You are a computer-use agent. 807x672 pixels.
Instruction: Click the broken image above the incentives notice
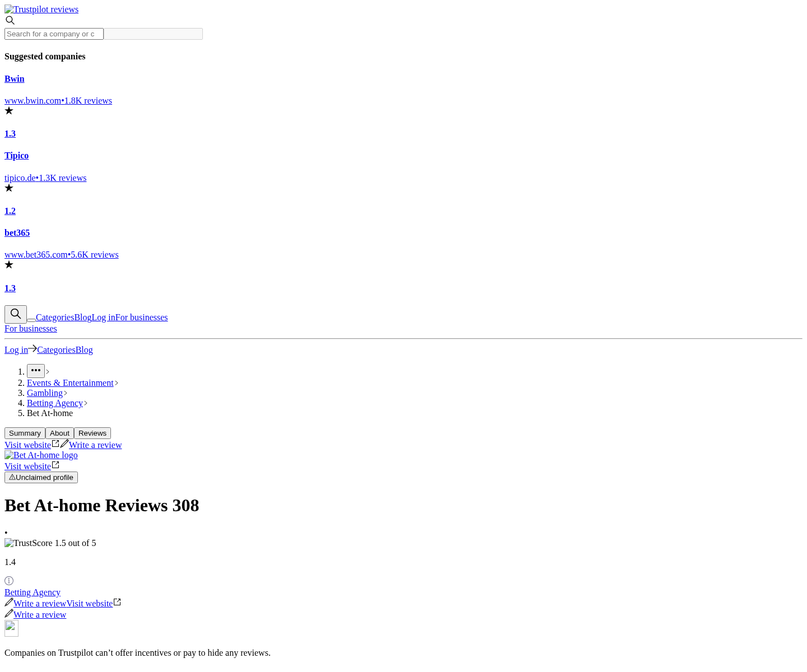(x=11, y=628)
